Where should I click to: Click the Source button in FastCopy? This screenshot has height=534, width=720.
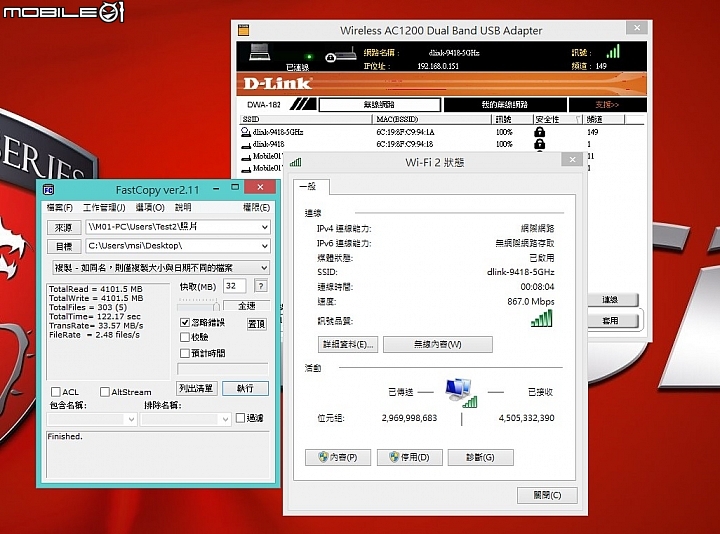click(64, 227)
